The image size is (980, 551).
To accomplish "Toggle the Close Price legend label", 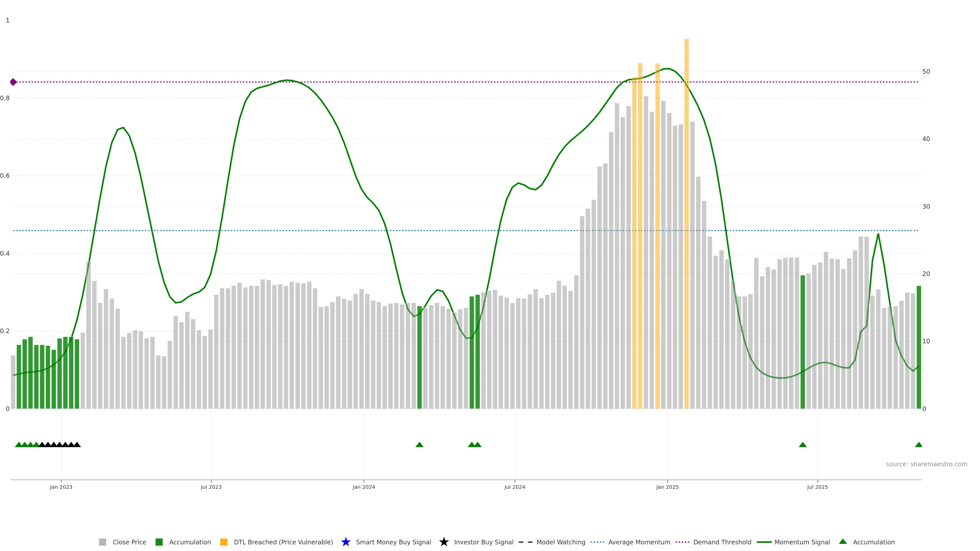I will [x=129, y=542].
